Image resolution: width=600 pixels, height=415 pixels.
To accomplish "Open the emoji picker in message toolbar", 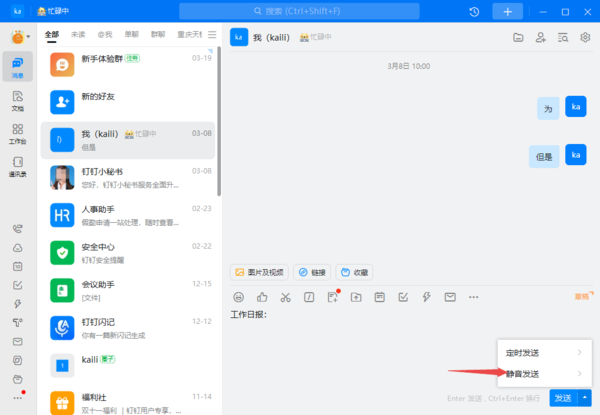I will (238, 297).
